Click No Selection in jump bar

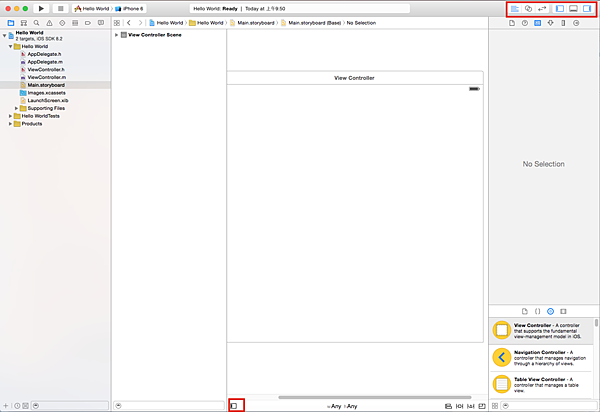click(x=361, y=23)
